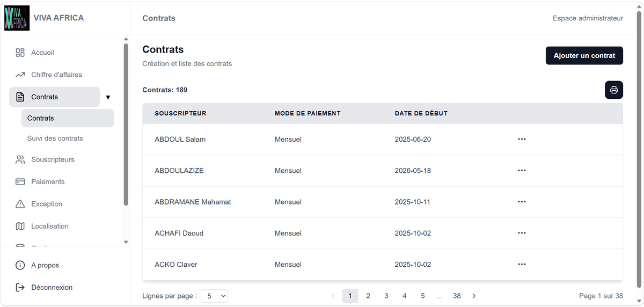Jump to last page 38

pyautogui.click(x=457, y=296)
